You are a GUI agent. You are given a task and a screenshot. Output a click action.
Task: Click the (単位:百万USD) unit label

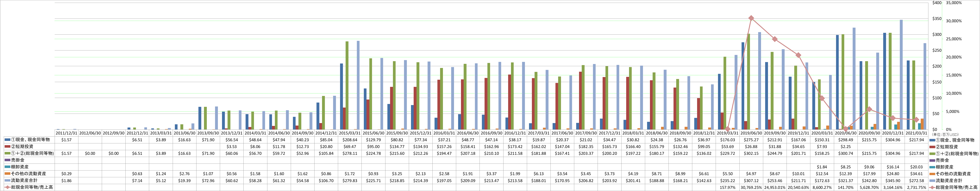click(945, 135)
